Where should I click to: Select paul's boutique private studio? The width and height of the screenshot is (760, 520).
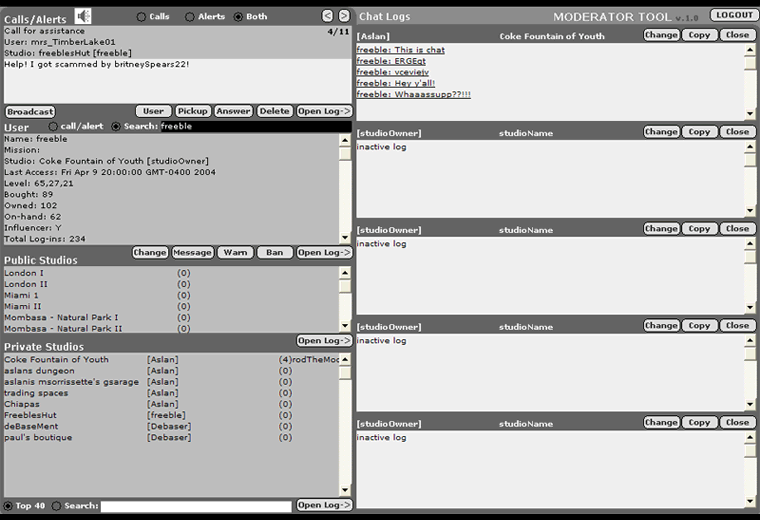click(x=171, y=438)
